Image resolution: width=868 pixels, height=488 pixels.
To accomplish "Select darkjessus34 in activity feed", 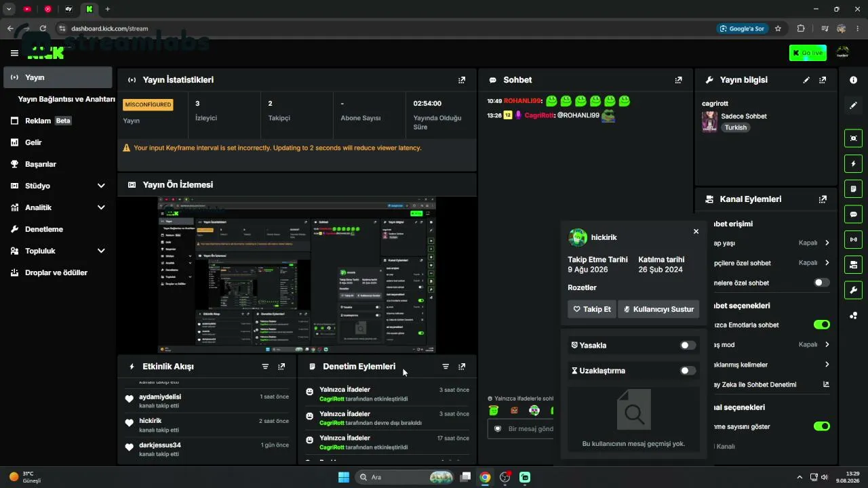I will point(160,445).
